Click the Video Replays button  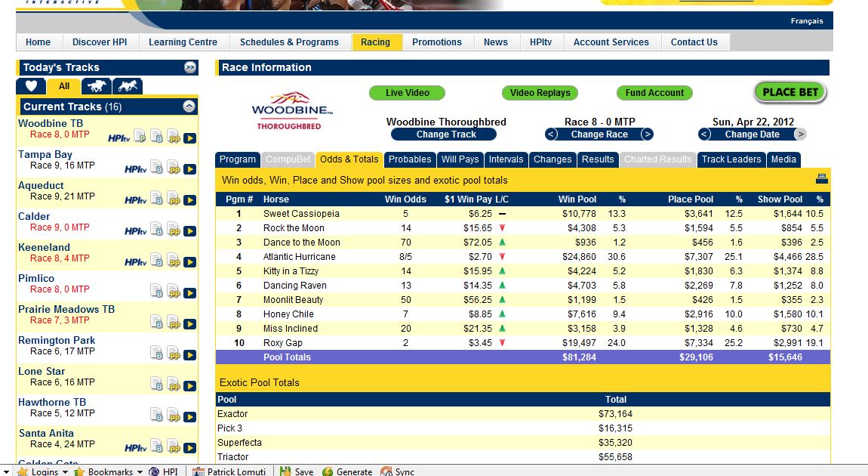(540, 92)
